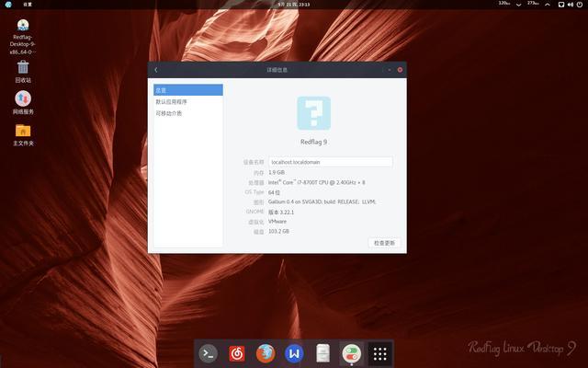Go back with the header arrow
The height and width of the screenshot is (368, 588).
coord(156,70)
